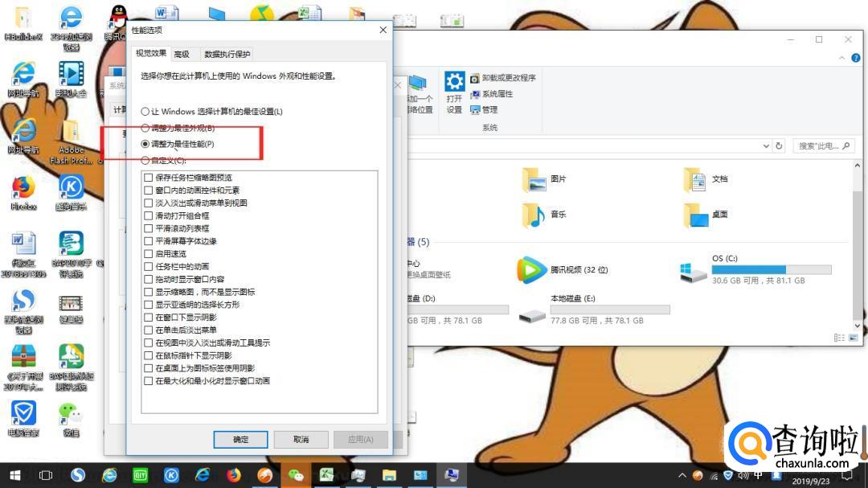Click the OS (C:) drive usage bar
868x488 pixels.
click(x=772, y=270)
